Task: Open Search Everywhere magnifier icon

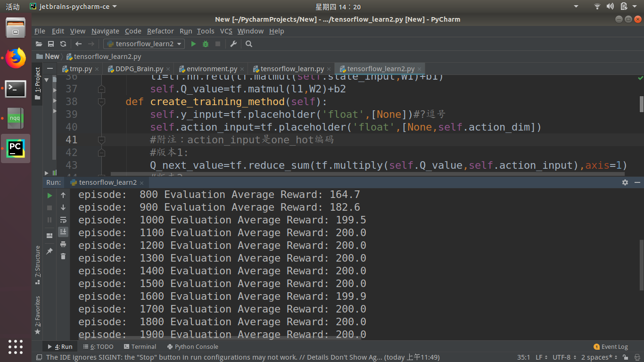Action: 249,44
